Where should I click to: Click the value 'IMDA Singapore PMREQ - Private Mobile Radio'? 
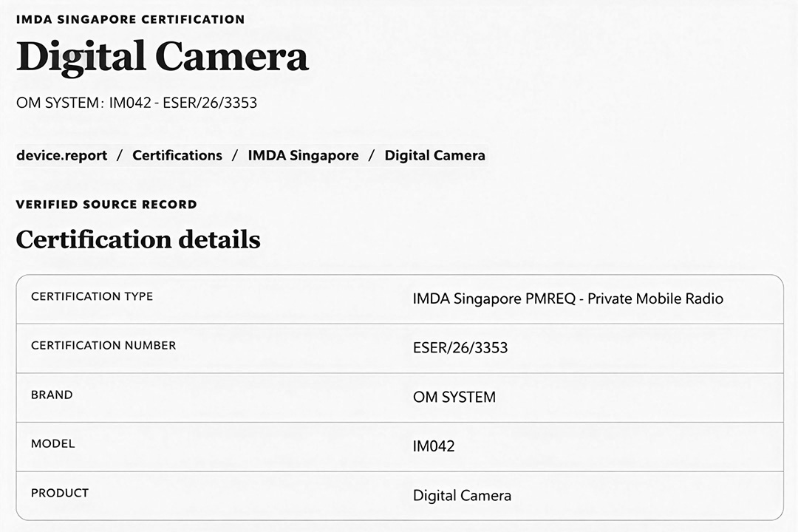point(568,299)
